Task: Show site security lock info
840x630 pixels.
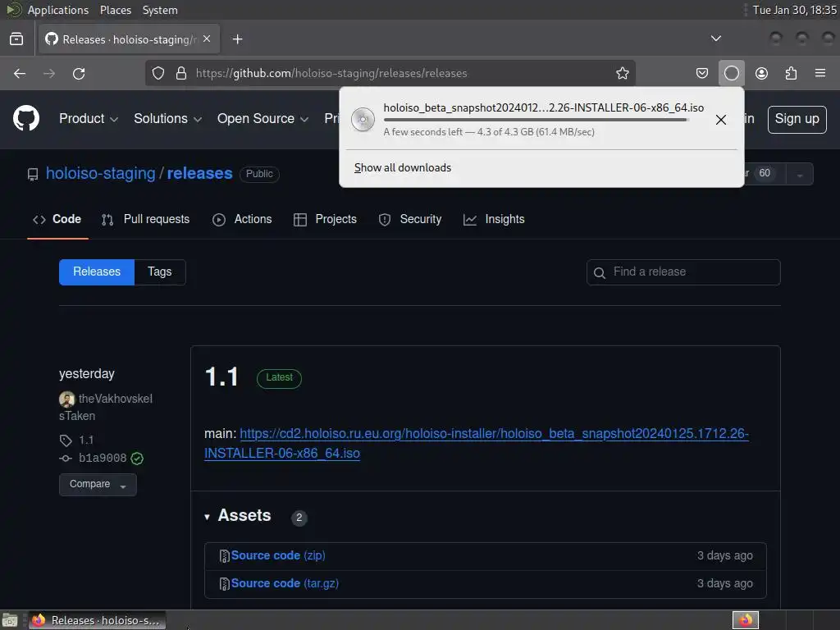Action: [181, 73]
